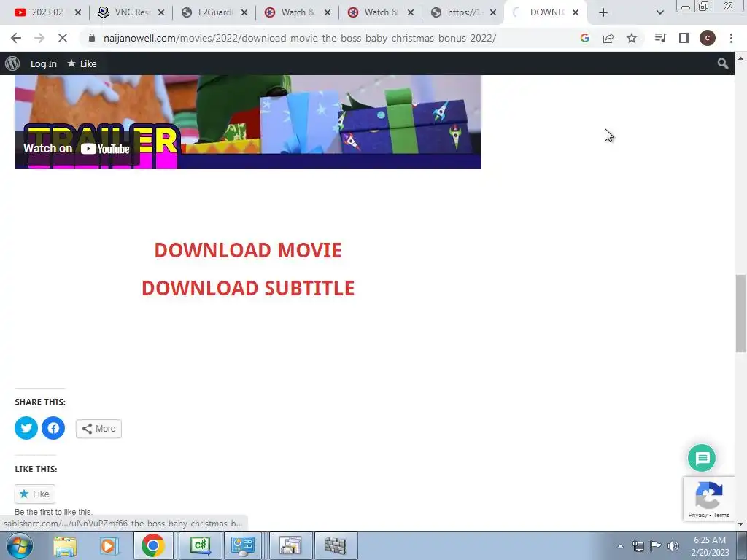This screenshot has height=560, width=747.
Task: Click the Action Center flag tray icon
Action: click(656, 546)
